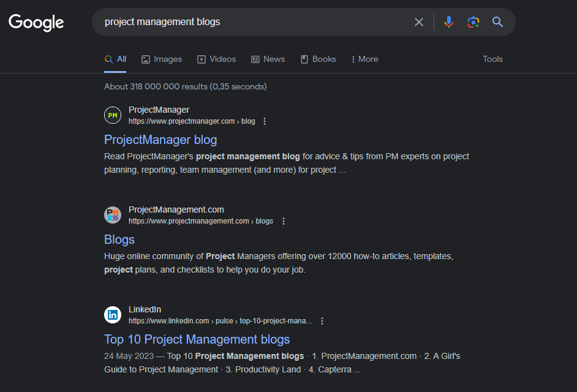Viewport: 577px width, 392px height.
Task: Open the three-dot menu beside ProjectManager result
Action: 264,121
